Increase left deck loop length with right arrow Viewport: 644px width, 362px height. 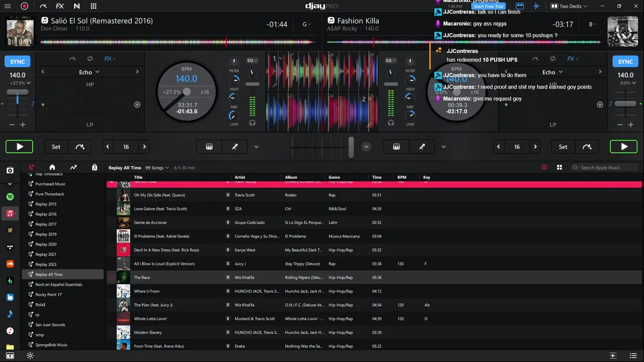(144, 147)
